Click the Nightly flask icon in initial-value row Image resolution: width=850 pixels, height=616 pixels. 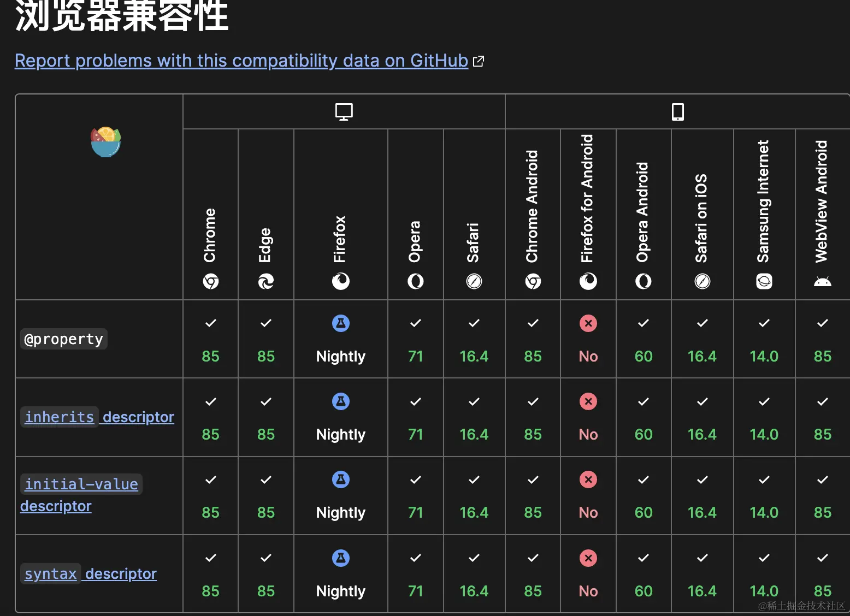click(x=341, y=479)
